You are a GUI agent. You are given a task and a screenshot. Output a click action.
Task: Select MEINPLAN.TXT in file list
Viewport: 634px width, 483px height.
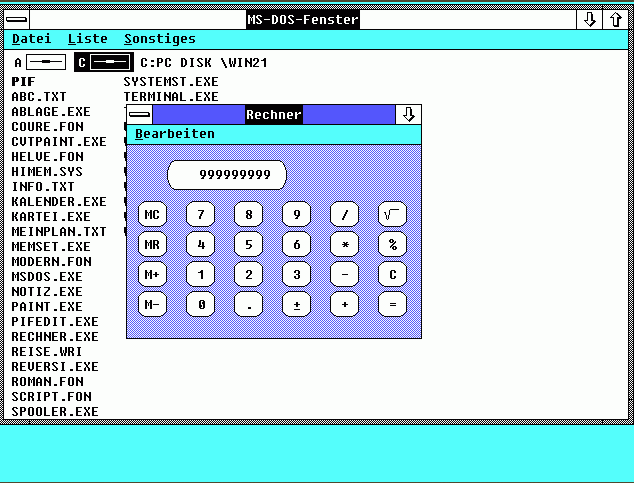59,231
